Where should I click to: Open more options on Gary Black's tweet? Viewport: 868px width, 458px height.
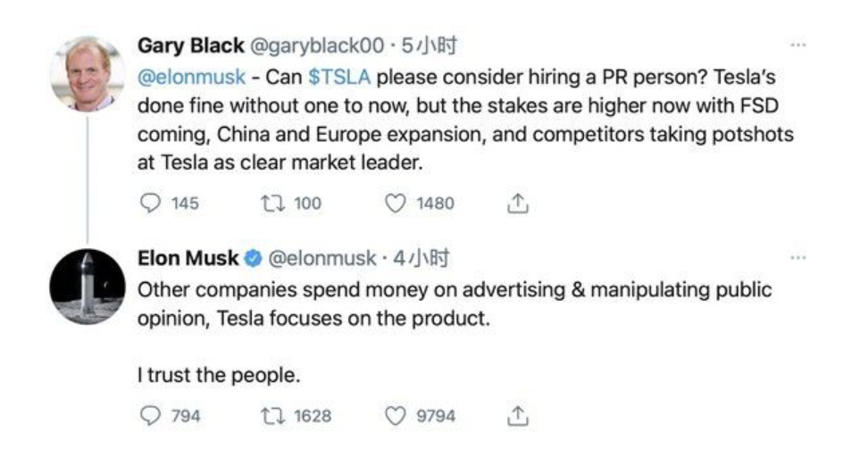pyautogui.click(x=798, y=45)
